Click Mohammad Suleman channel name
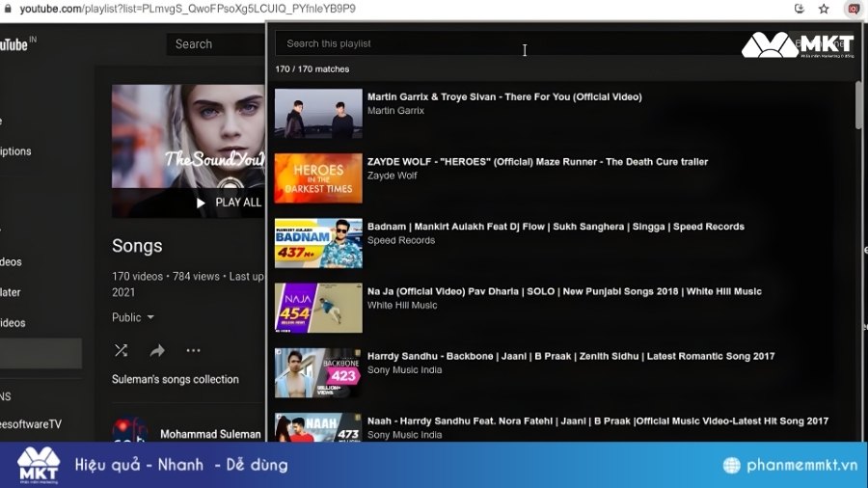 (x=210, y=434)
